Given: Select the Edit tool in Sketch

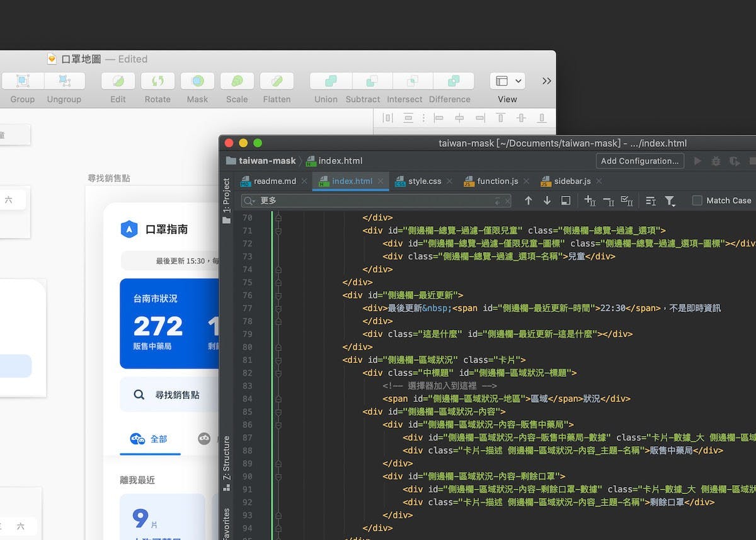Looking at the screenshot, I should point(118,81).
